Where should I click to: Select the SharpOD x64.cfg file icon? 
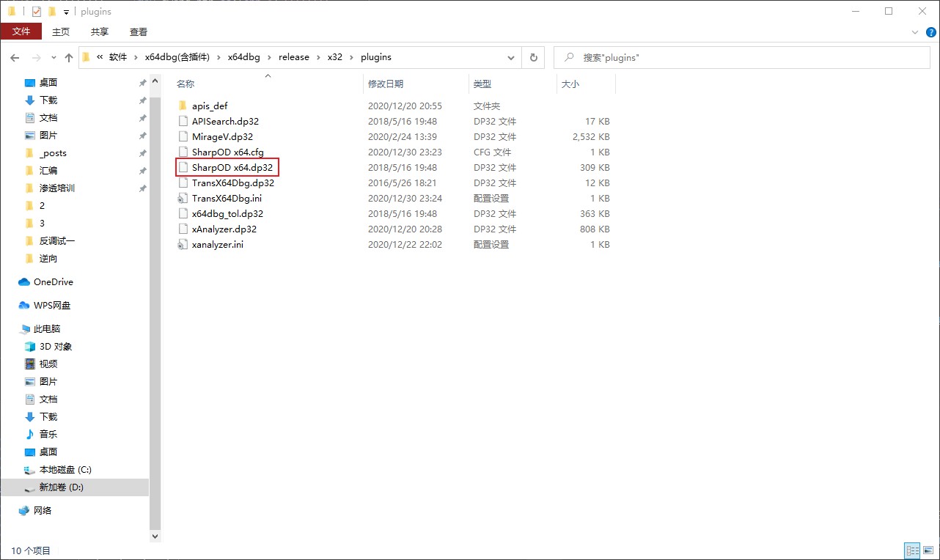(x=183, y=152)
